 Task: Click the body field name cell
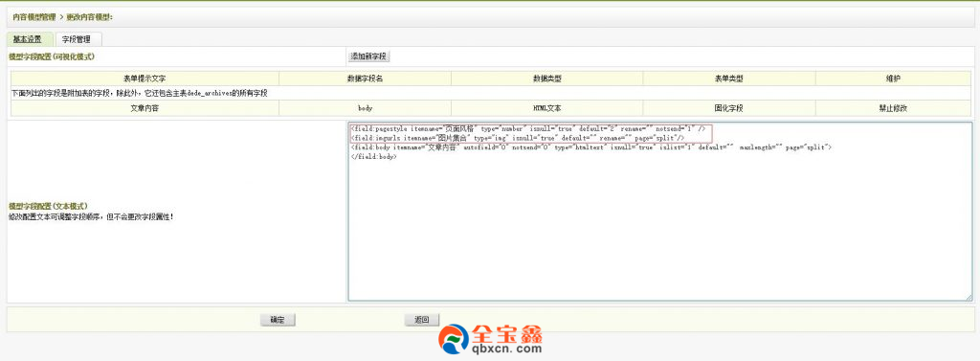[x=365, y=108]
